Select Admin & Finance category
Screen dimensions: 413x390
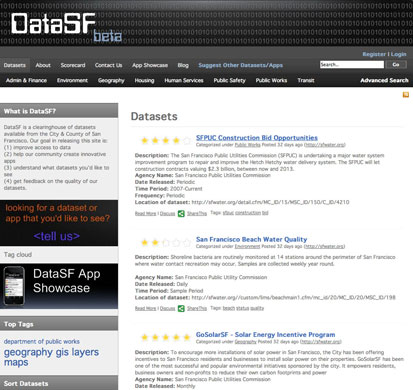[x=26, y=80]
